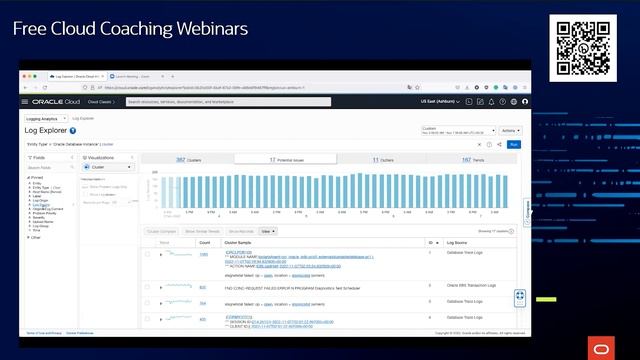Open the Compare side tab
This screenshot has height=360, width=640.
[527, 212]
